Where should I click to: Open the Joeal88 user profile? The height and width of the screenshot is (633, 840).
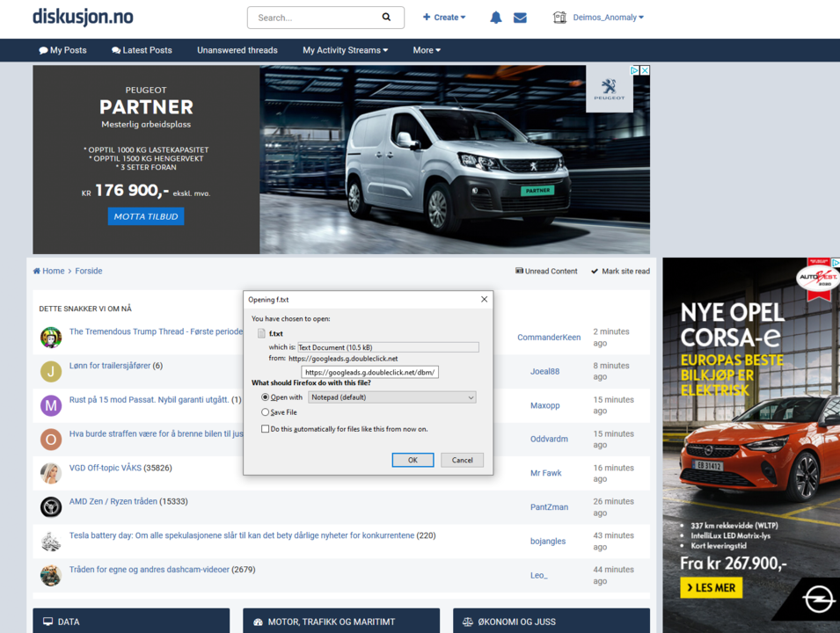[x=544, y=372]
